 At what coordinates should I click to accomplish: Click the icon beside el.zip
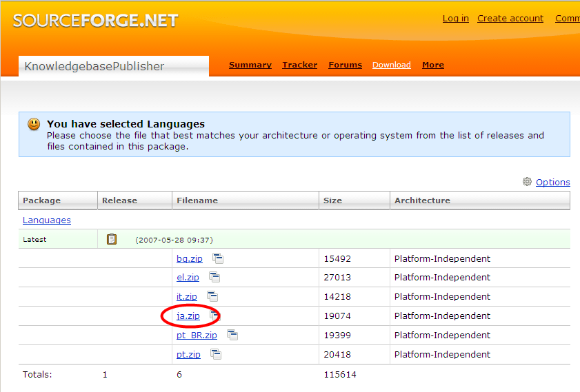214,277
